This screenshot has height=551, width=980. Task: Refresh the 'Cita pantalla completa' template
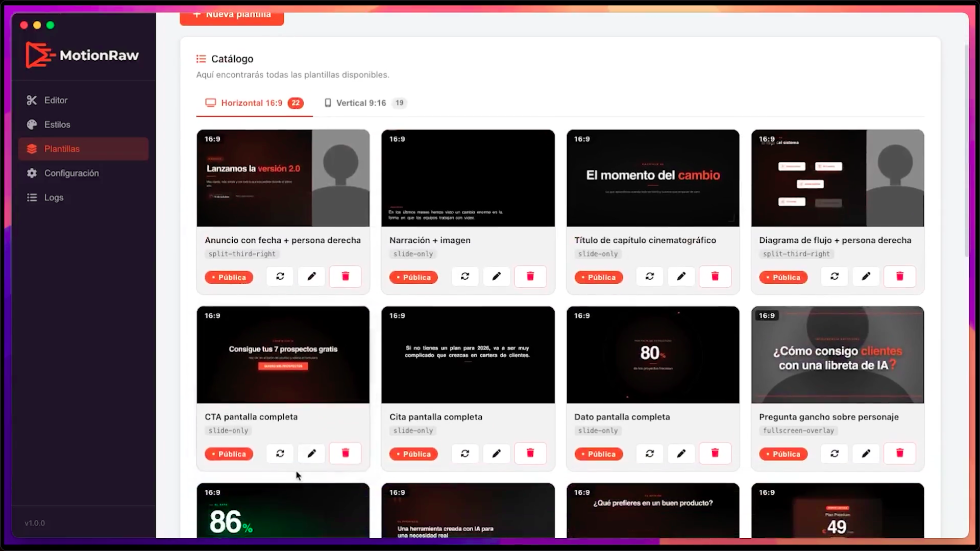(465, 453)
